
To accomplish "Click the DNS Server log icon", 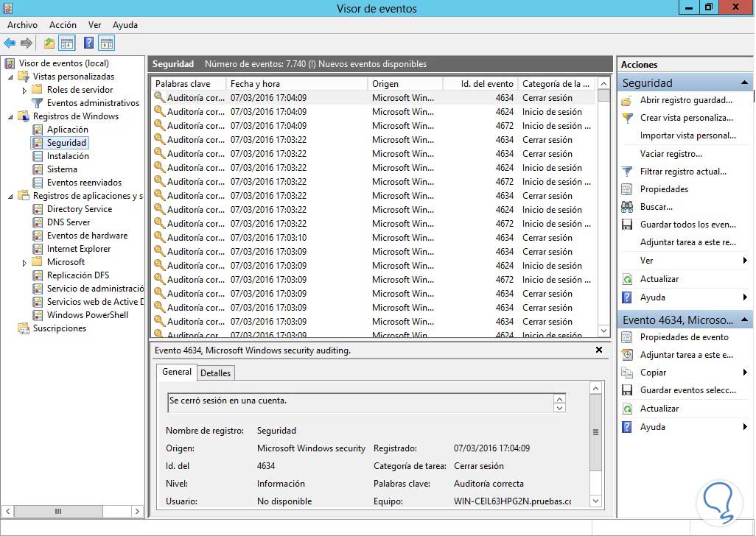I will click(x=38, y=222).
